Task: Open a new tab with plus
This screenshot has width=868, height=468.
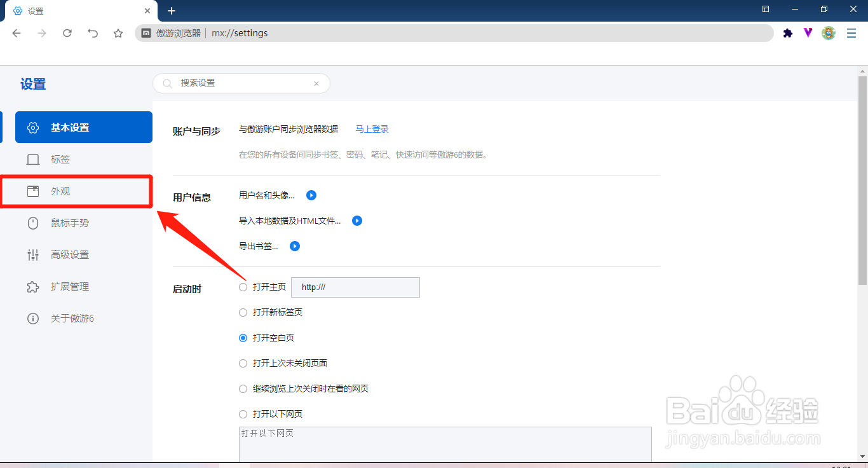Action: pyautogui.click(x=172, y=11)
